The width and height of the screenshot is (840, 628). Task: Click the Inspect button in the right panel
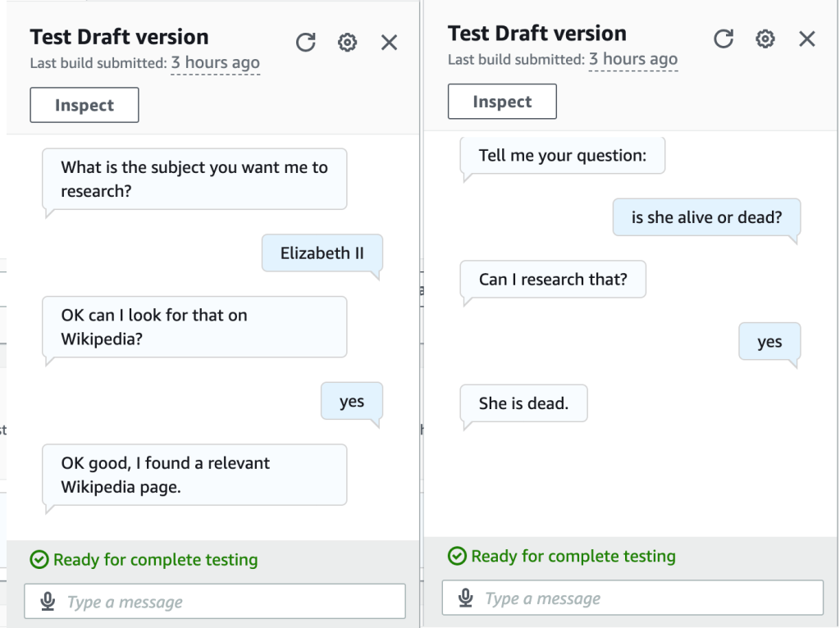coord(502,102)
